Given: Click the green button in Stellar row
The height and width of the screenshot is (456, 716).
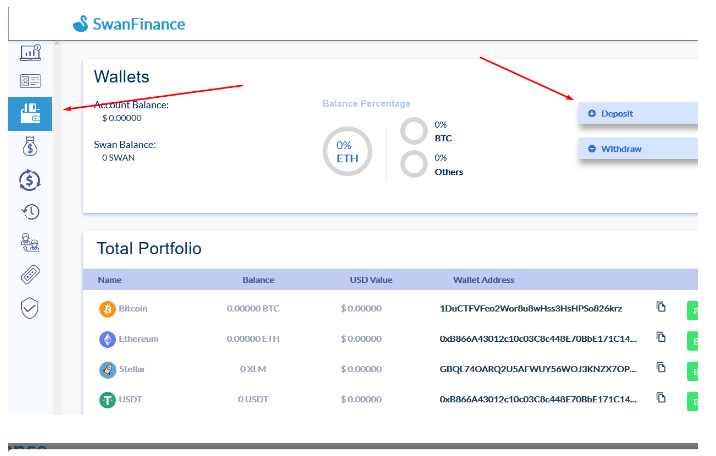Looking at the screenshot, I should [691, 371].
